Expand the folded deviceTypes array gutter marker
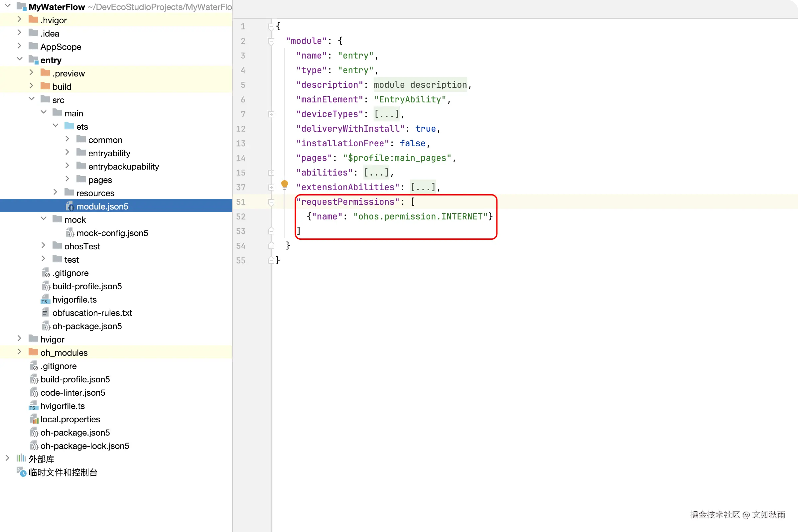Image resolution: width=798 pixels, height=532 pixels. [x=271, y=114]
